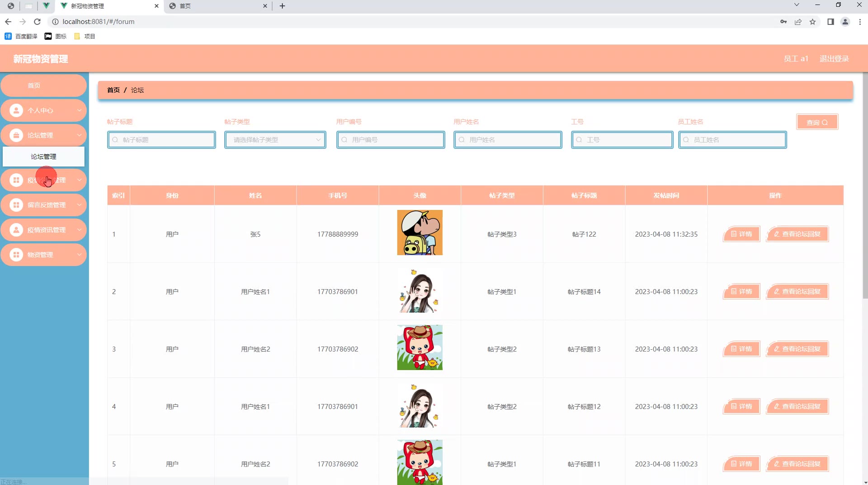Image resolution: width=868 pixels, height=485 pixels.
Task: Expand the 留言反馈管理 menu chevron
Action: (x=79, y=205)
